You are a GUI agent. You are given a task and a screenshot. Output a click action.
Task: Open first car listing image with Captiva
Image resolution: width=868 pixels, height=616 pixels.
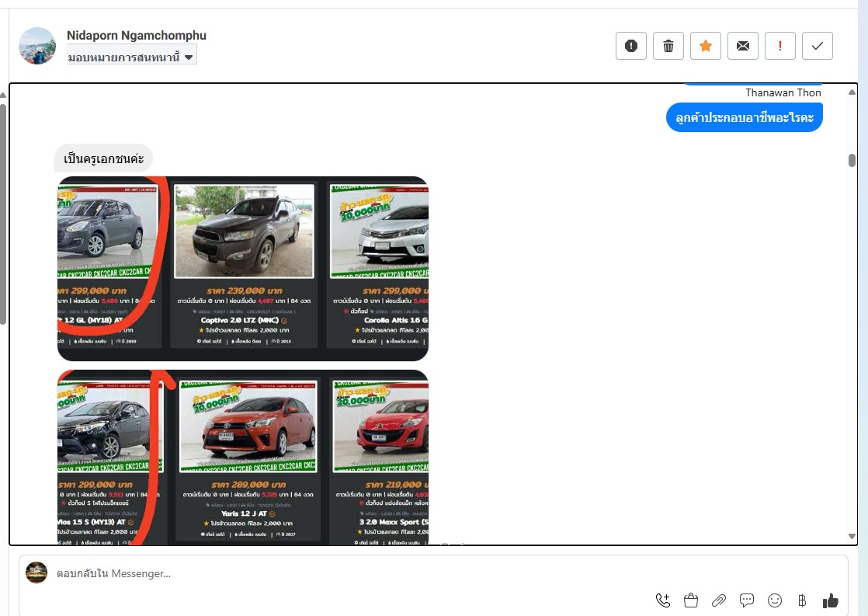click(243, 269)
